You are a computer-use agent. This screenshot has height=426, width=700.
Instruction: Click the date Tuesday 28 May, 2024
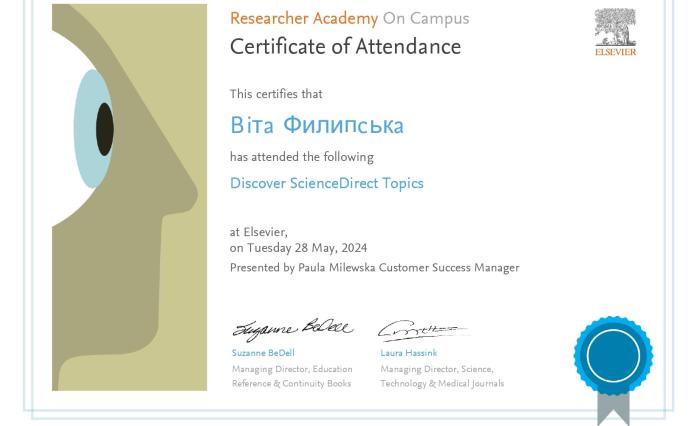306,248
